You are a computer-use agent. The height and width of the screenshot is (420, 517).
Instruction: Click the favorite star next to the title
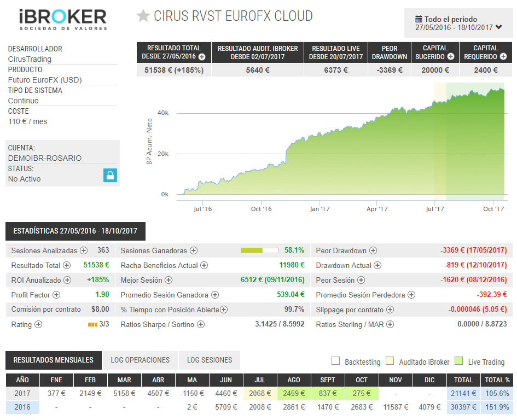[x=143, y=15]
